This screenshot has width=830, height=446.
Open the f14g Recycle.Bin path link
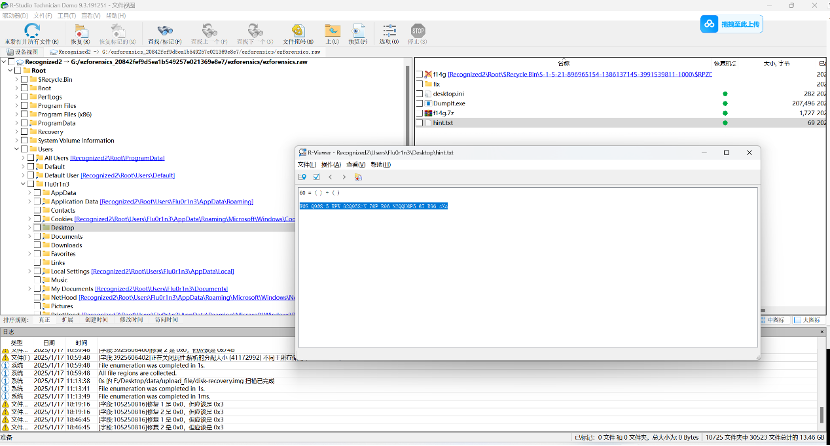click(580, 75)
